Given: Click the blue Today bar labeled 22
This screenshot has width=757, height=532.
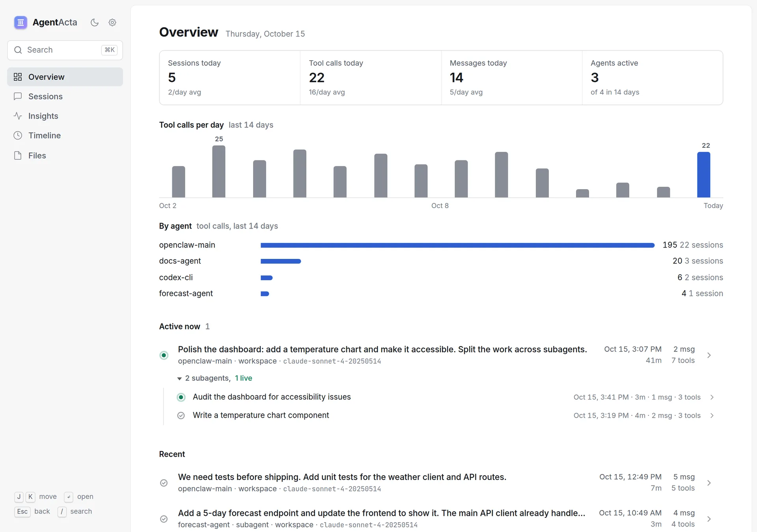Looking at the screenshot, I should point(704,175).
